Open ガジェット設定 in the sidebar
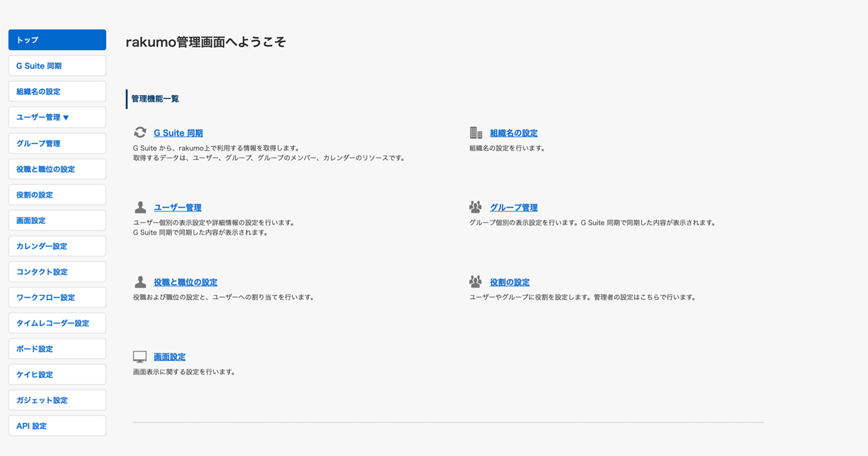The image size is (868, 456). click(57, 400)
